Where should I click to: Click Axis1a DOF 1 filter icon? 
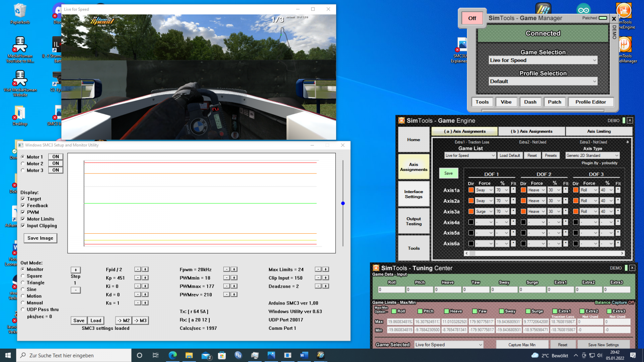tap(513, 190)
